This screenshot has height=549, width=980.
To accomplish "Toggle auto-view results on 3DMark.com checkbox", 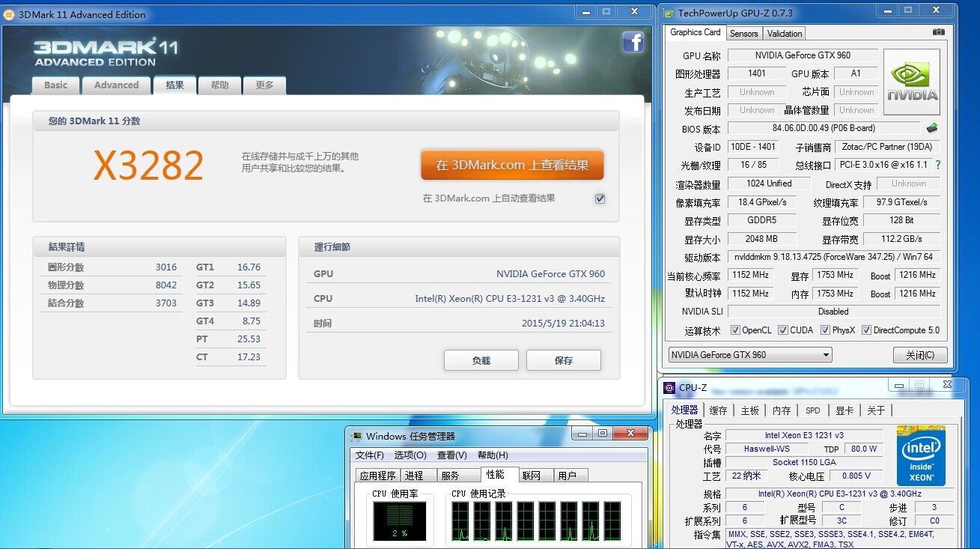I will (x=600, y=198).
